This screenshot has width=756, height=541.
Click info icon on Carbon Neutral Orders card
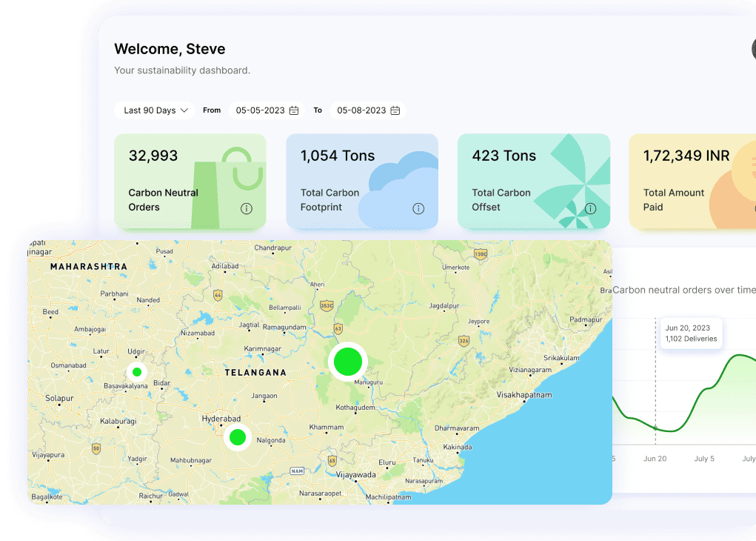247,208
